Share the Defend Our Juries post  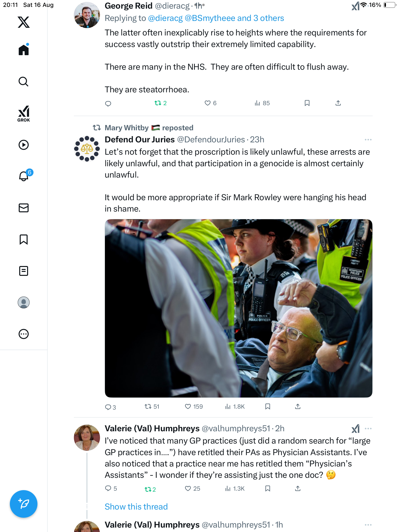(298, 406)
